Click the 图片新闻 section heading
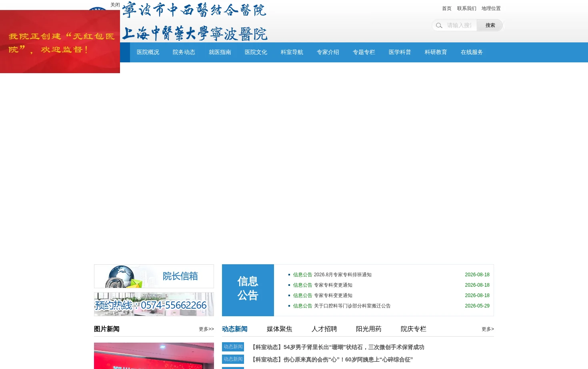This screenshot has width=588, height=369. pyautogui.click(x=107, y=329)
